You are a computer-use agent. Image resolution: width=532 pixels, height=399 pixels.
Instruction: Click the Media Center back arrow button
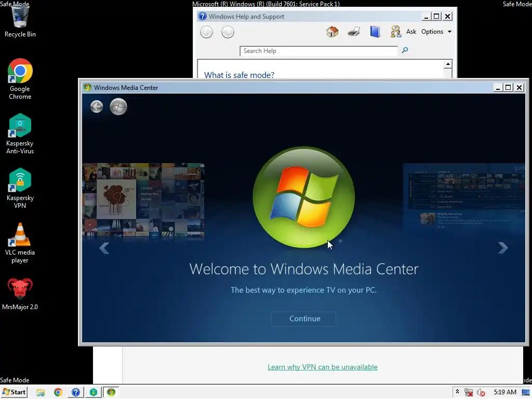point(97,107)
